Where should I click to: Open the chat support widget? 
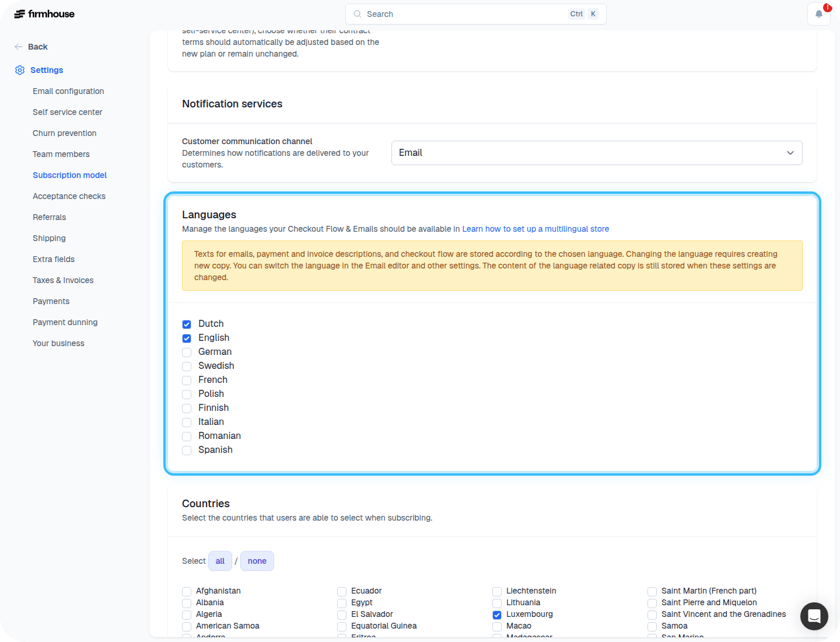[814, 616]
